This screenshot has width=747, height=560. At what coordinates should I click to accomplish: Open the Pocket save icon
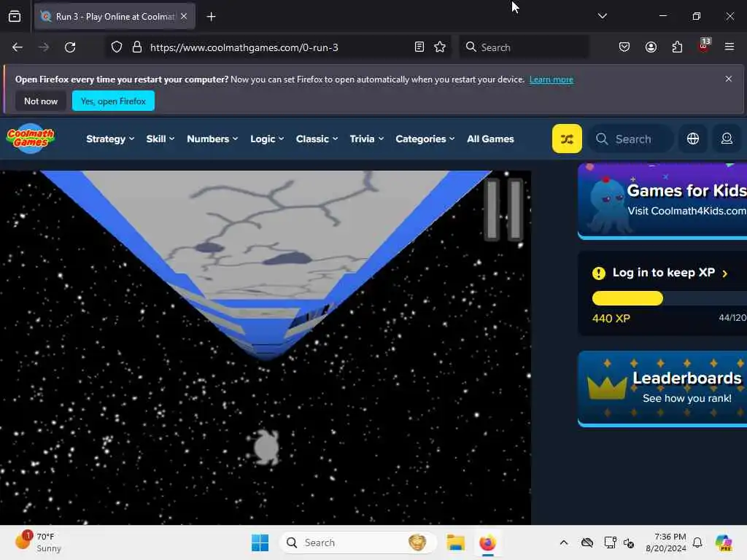624,47
